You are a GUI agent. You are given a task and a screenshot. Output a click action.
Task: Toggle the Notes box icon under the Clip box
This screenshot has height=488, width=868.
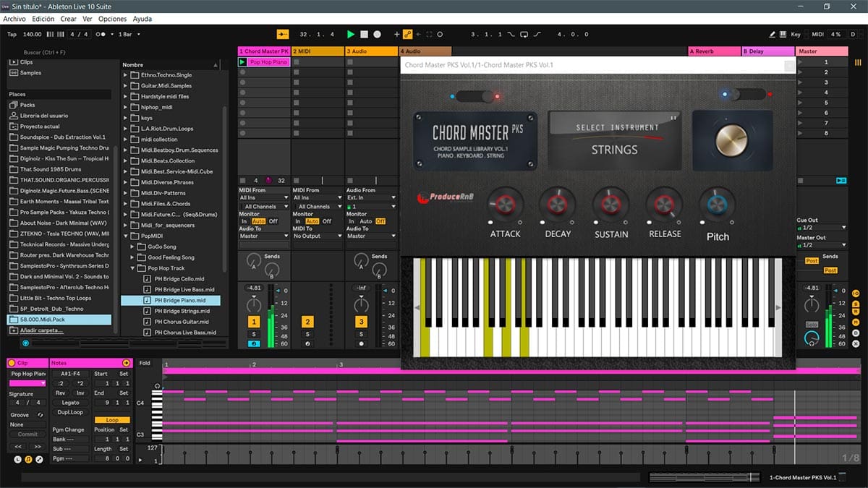tap(29, 459)
